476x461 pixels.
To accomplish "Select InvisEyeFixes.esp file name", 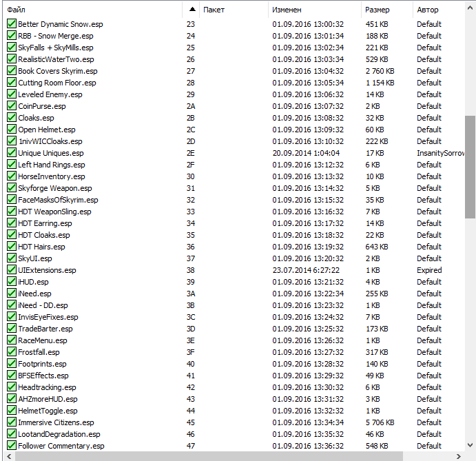I will (x=48, y=317).
